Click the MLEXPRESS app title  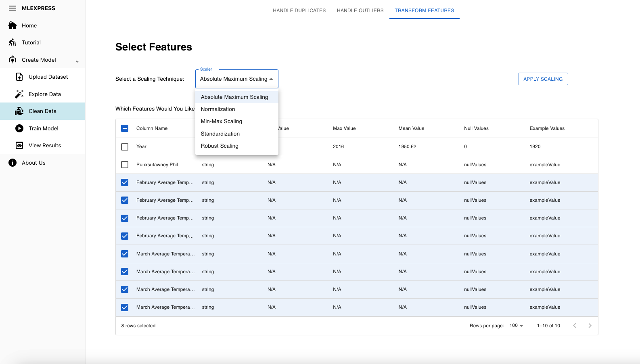point(39,8)
